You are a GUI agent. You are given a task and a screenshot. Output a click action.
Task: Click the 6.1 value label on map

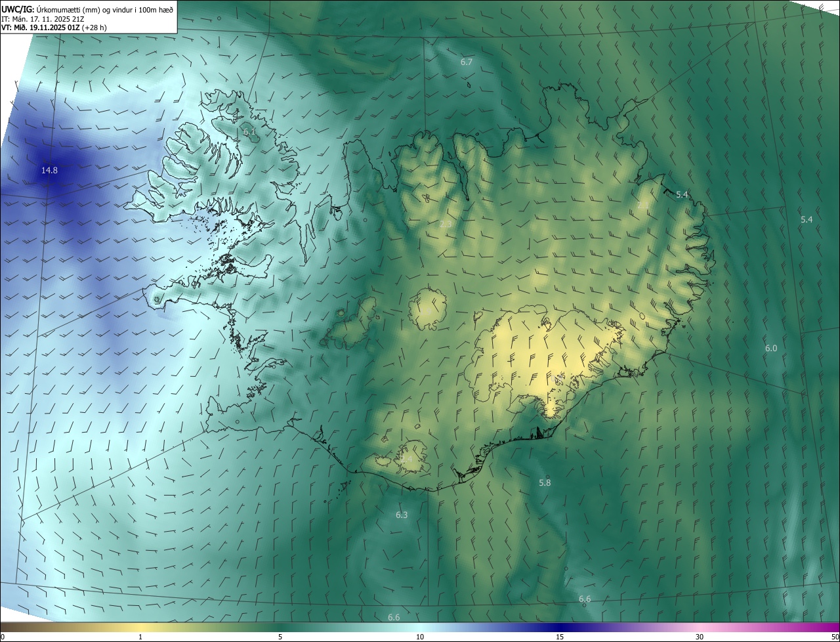click(x=249, y=132)
